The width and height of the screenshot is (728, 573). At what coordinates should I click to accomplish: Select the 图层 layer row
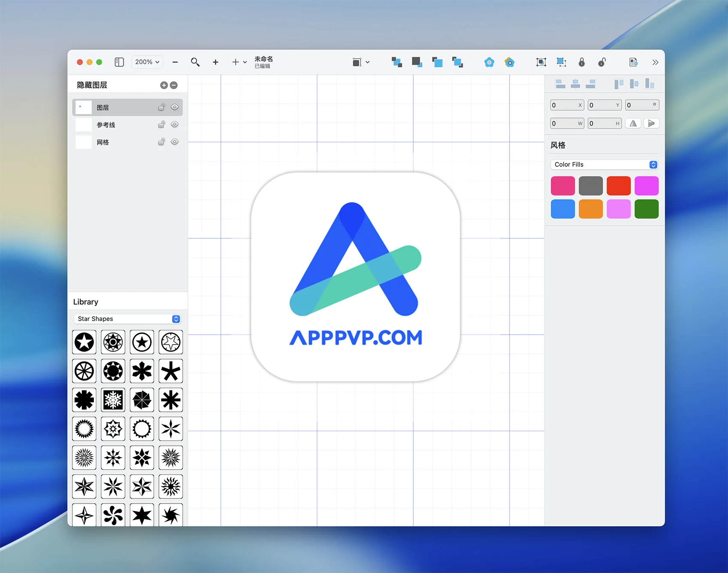pyautogui.click(x=128, y=107)
